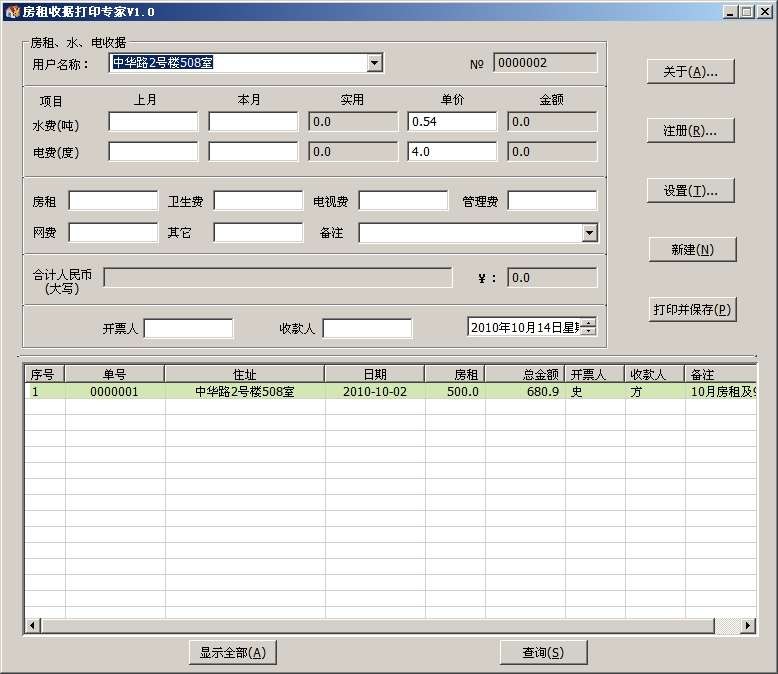Click the № 0000002 number field
This screenshot has width=778, height=674.
[545, 63]
